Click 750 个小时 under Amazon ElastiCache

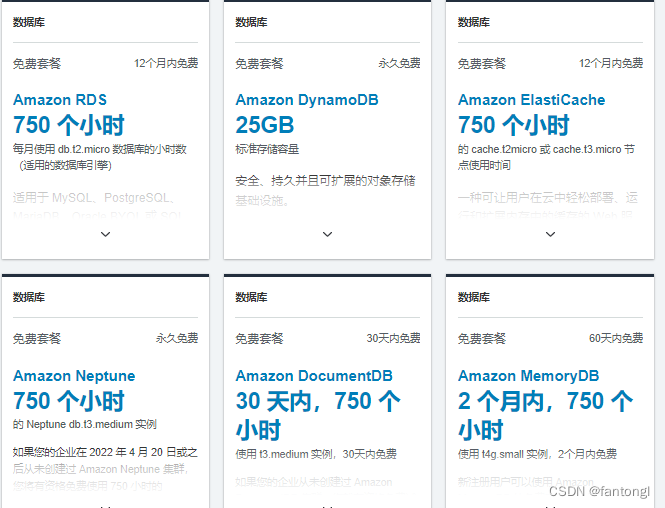pos(514,125)
